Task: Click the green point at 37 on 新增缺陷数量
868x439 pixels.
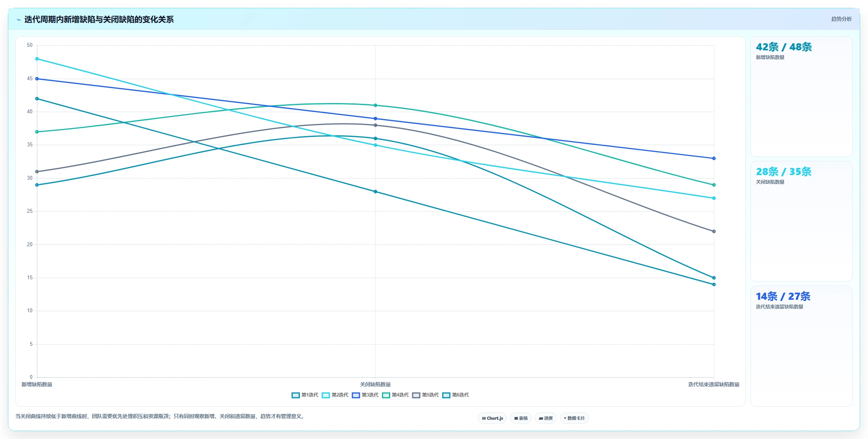Action: (37, 132)
